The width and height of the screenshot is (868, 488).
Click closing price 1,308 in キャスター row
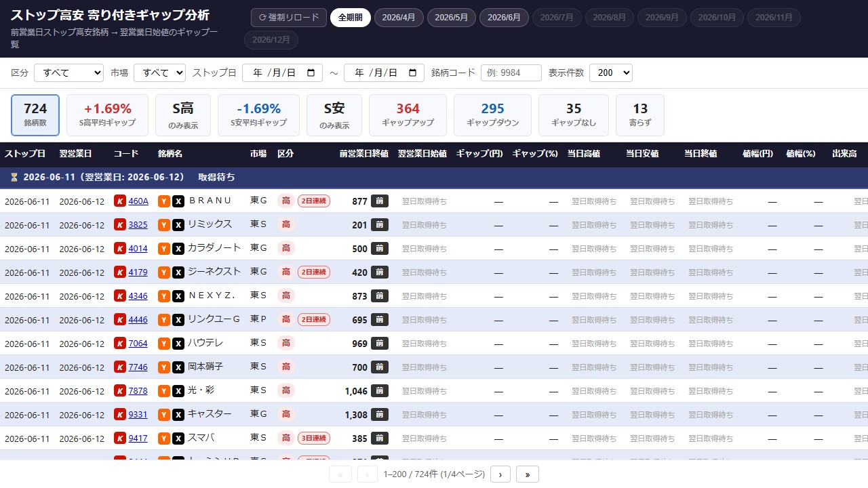point(356,414)
